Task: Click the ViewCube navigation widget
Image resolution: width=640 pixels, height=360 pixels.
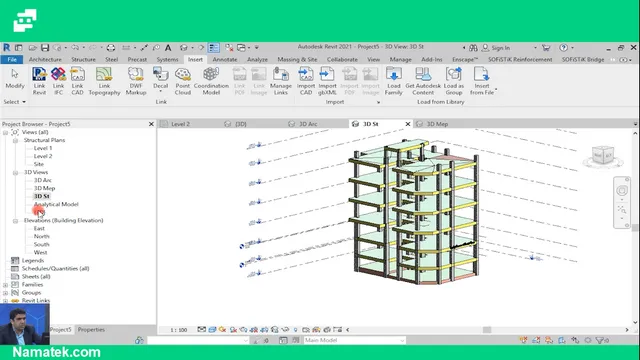Action: [x=603, y=156]
